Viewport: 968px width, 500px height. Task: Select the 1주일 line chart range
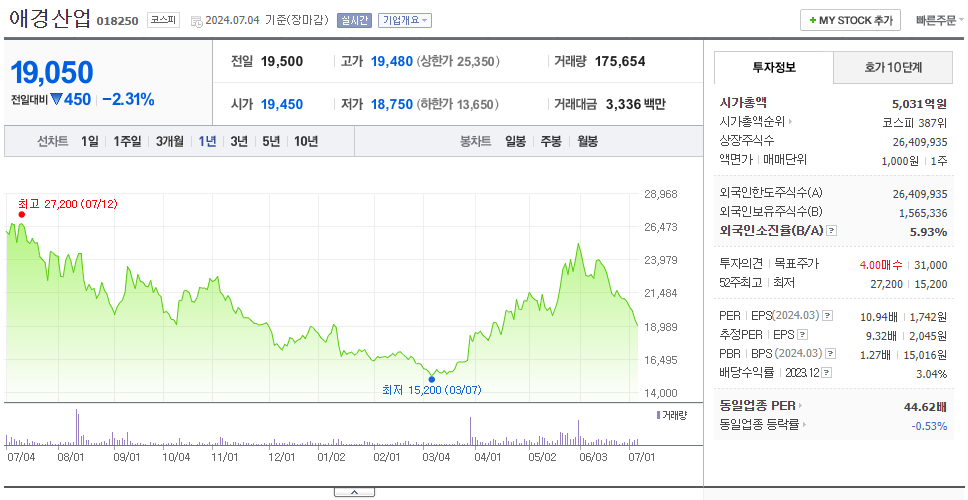coord(127,141)
